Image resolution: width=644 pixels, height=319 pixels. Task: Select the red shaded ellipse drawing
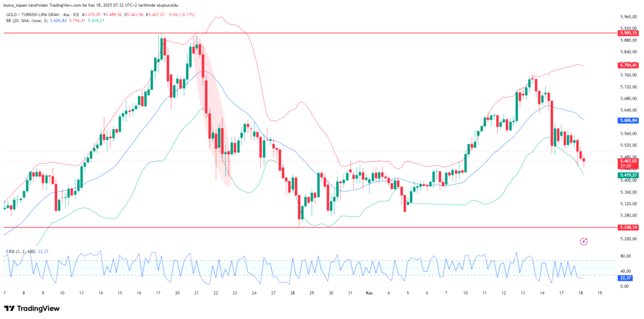(x=213, y=112)
